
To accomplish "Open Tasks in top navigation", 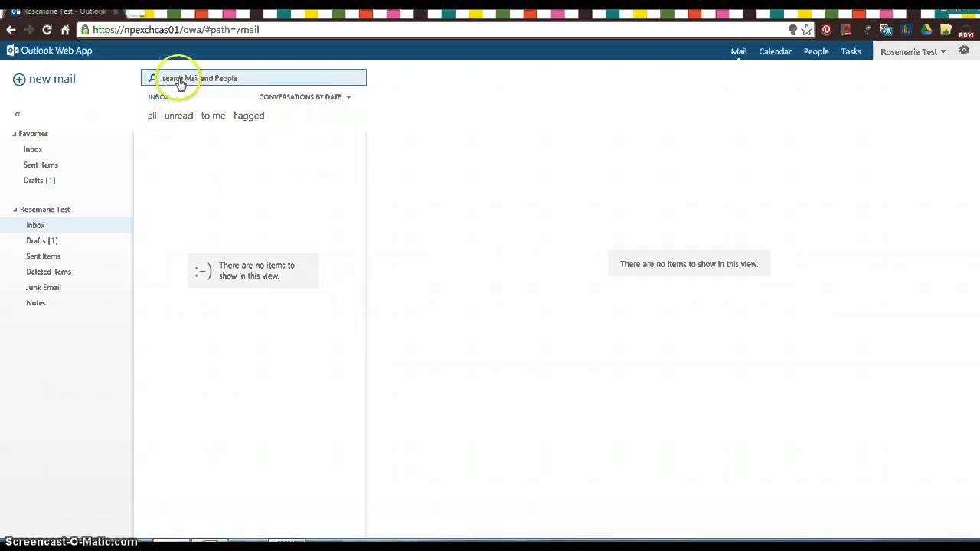I will click(851, 51).
